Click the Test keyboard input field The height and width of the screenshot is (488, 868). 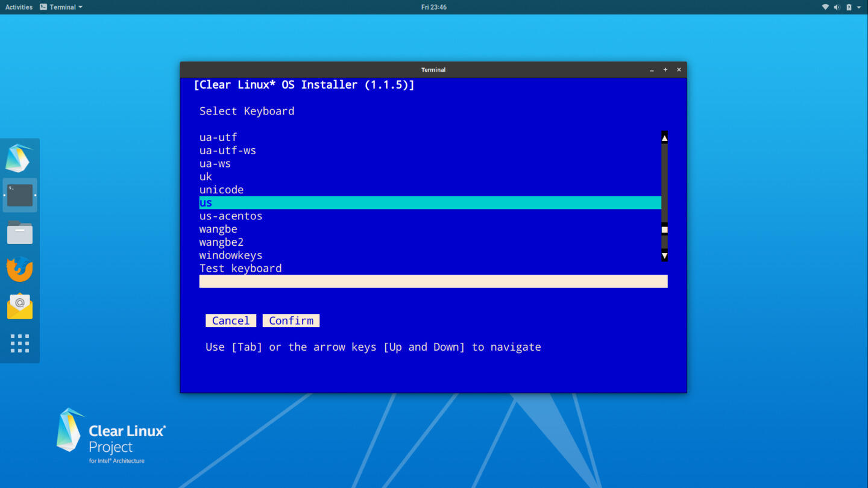(433, 281)
